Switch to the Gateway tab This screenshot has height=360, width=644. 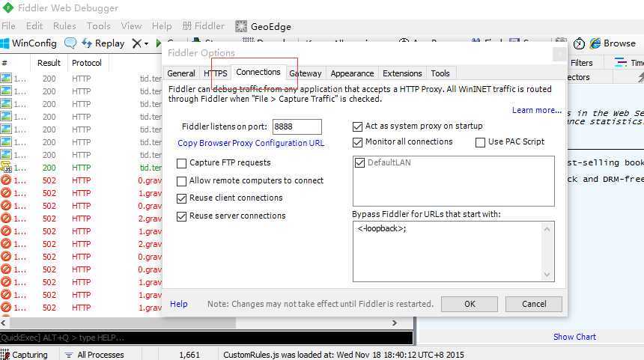306,73
